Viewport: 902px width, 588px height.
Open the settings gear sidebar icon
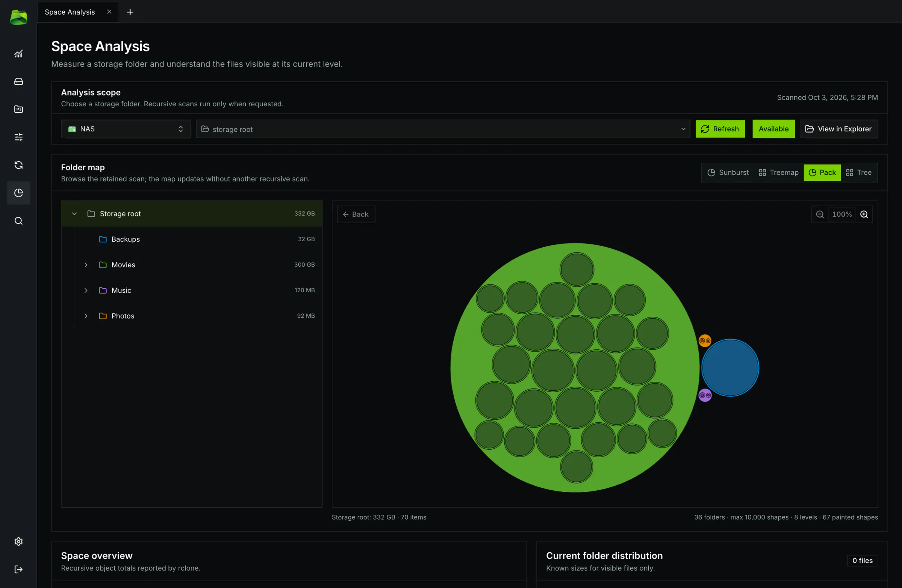[x=18, y=541]
